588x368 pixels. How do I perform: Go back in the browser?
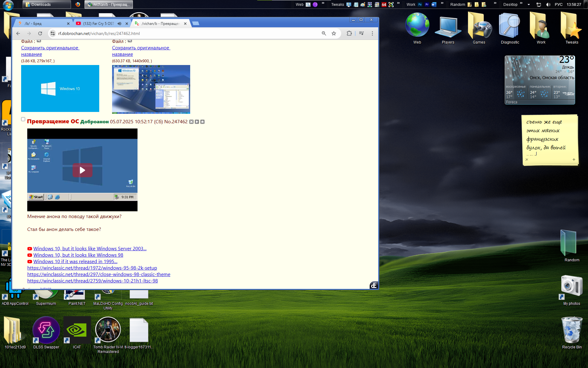point(18,33)
